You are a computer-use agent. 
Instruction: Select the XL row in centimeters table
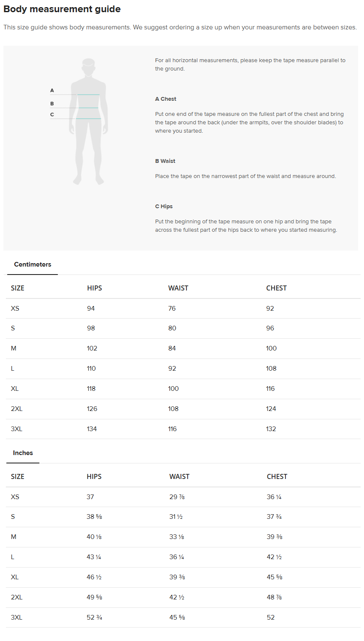183,389
